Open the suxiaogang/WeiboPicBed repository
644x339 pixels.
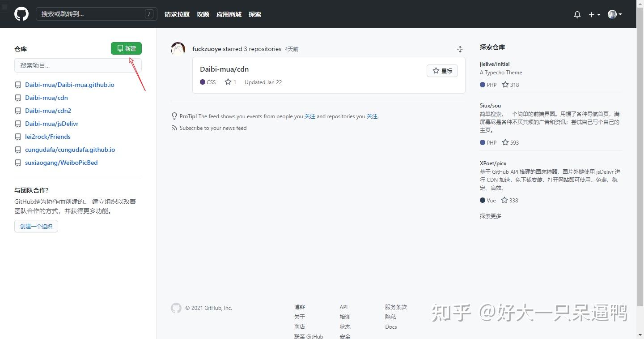[61, 163]
